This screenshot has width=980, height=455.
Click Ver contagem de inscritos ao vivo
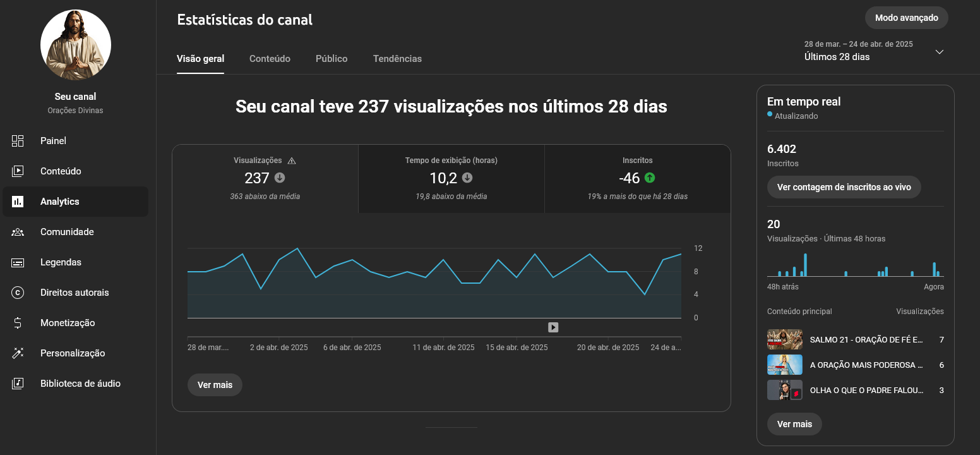tap(844, 188)
